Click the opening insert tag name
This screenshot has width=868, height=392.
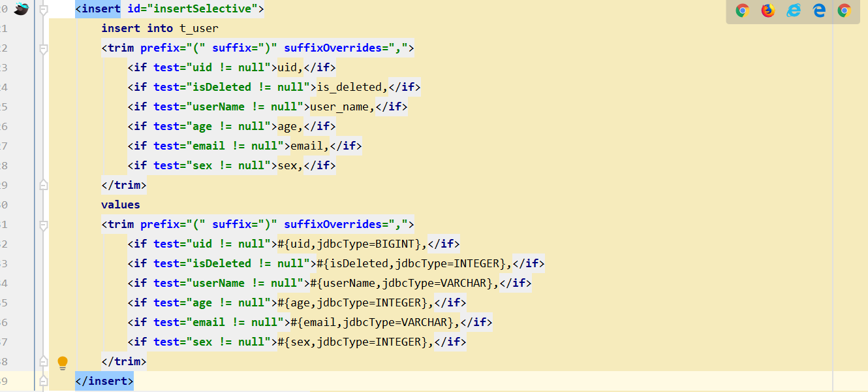[x=101, y=8]
